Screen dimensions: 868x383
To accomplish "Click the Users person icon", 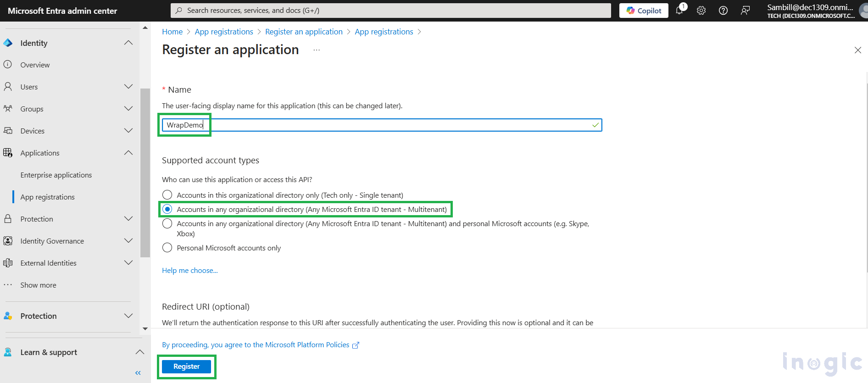I will coord(8,87).
